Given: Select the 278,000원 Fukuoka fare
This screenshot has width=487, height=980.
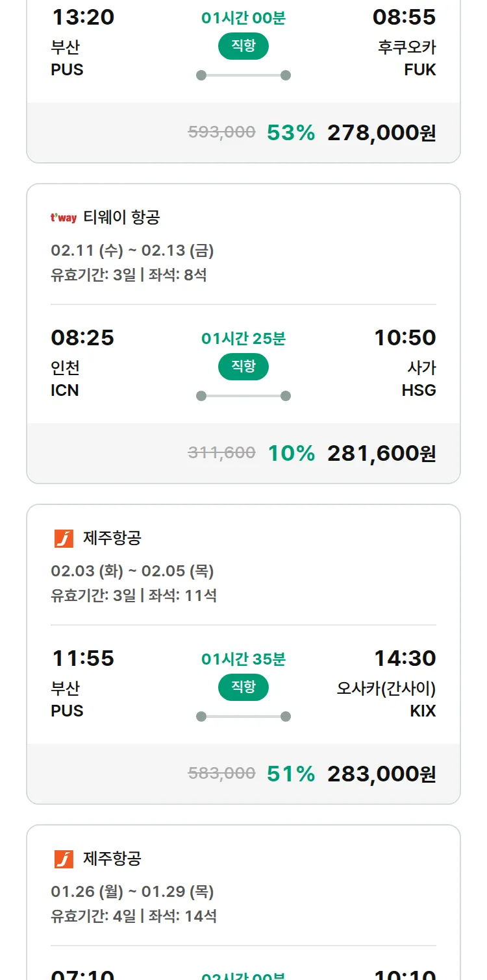Looking at the screenshot, I should tap(381, 133).
